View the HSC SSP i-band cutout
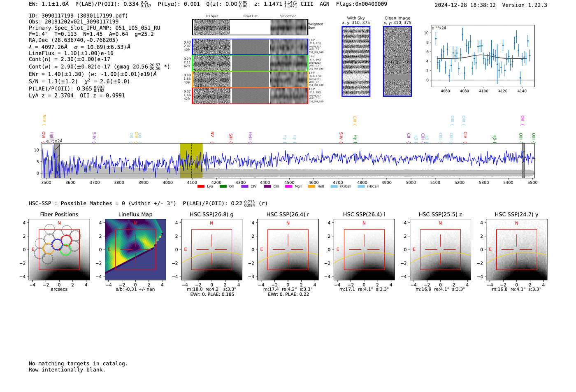Viewport: 576px width, 392px height. pyautogui.click(x=364, y=250)
